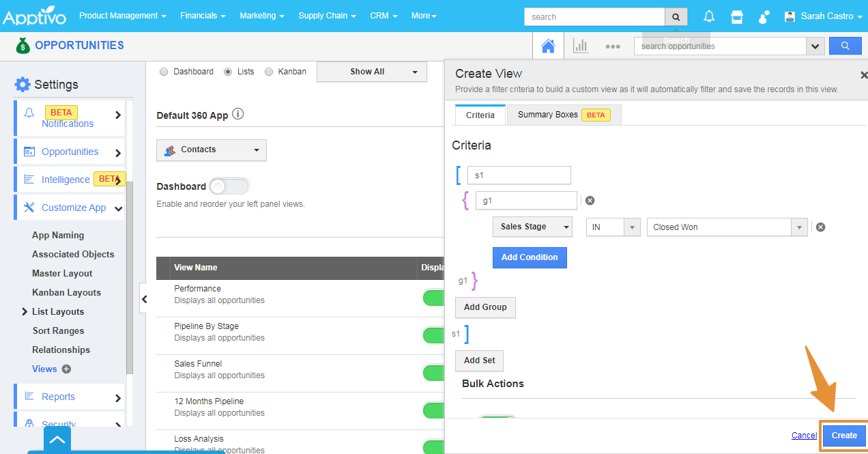
Task: Delete the Sales Stage condition row
Action: [820, 227]
